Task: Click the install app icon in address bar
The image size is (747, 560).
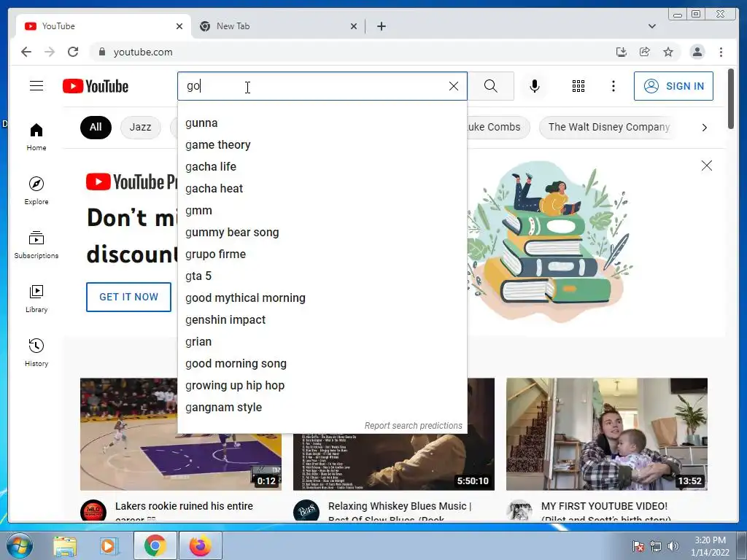Action: [622, 52]
